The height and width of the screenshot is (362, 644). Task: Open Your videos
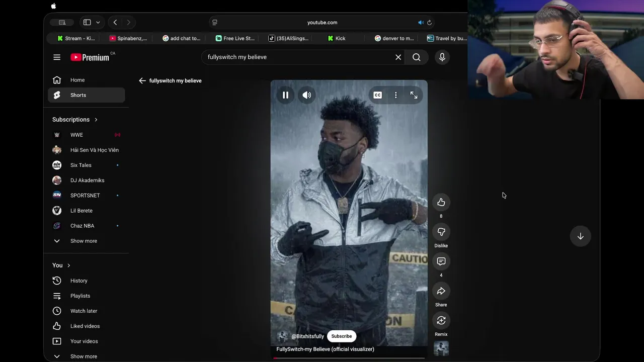coord(86,341)
